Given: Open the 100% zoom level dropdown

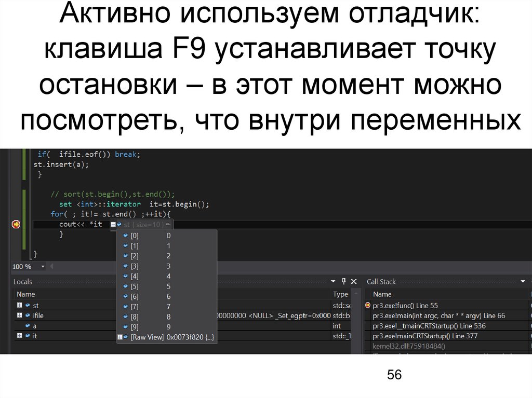Looking at the screenshot, I should coord(43,266).
